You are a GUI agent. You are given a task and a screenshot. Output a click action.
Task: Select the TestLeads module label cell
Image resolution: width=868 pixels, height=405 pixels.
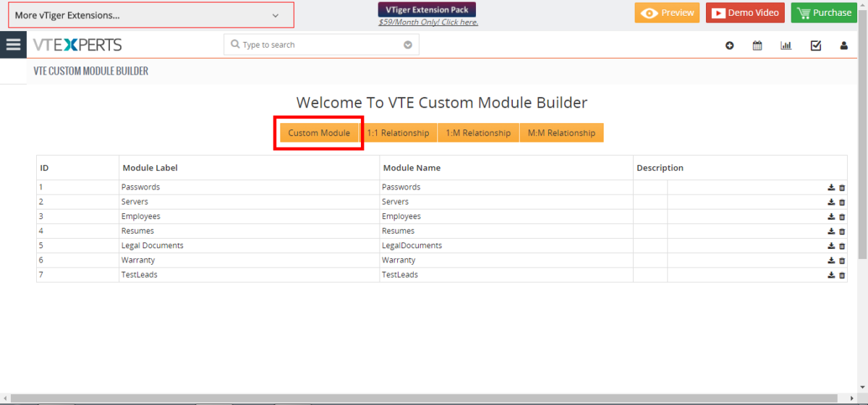click(249, 275)
